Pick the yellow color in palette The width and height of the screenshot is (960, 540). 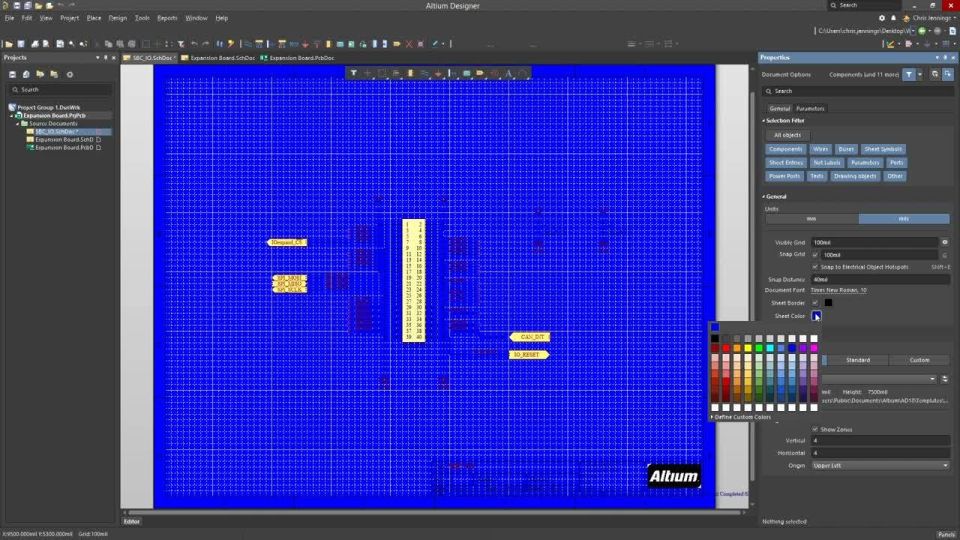pos(748,348)
